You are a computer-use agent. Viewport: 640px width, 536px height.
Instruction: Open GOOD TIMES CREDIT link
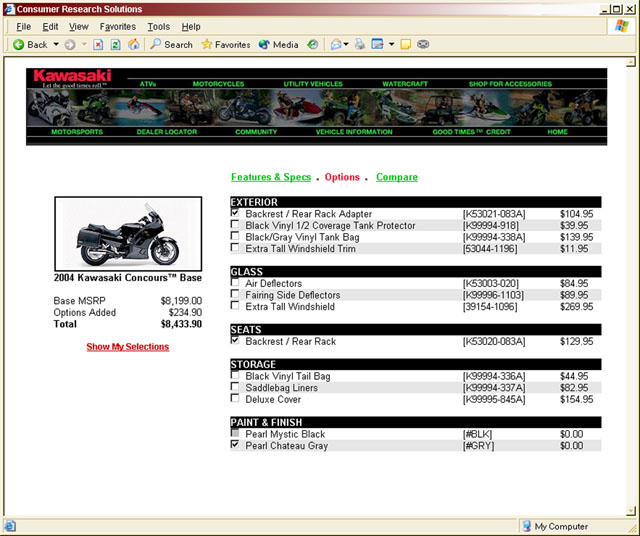pyautogui.click(x=471, y=132)
